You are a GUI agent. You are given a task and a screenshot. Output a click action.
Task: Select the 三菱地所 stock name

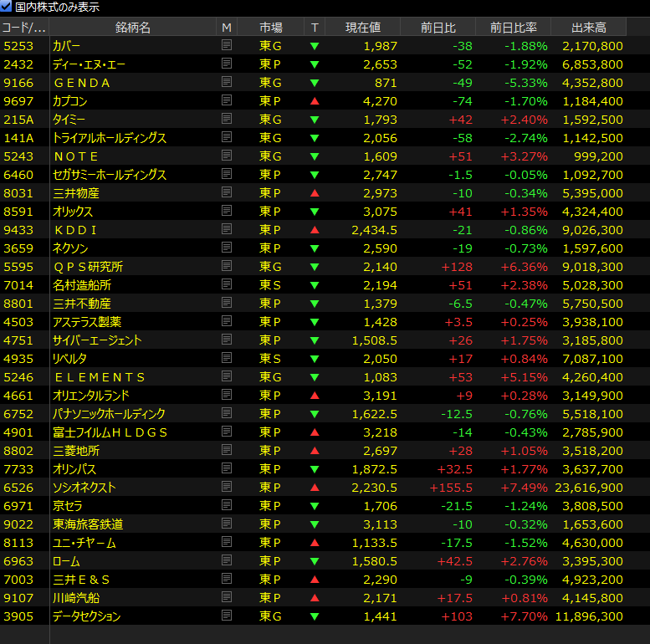76,451
